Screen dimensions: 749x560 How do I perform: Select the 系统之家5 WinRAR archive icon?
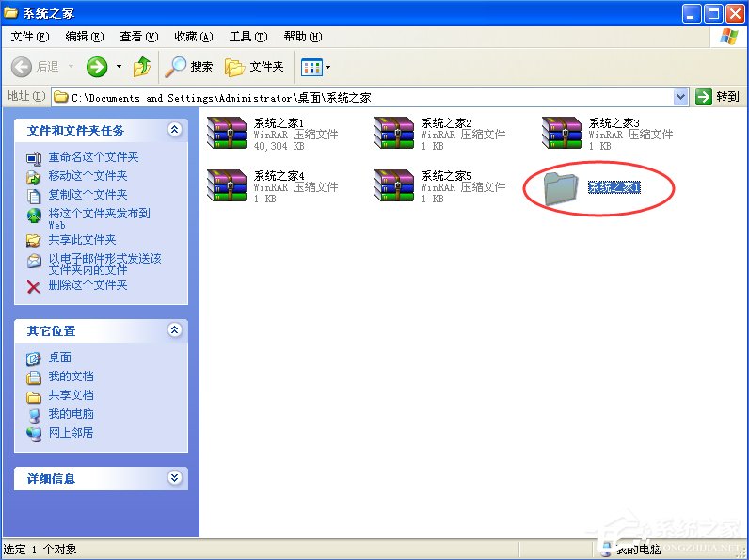coord(394,185)
